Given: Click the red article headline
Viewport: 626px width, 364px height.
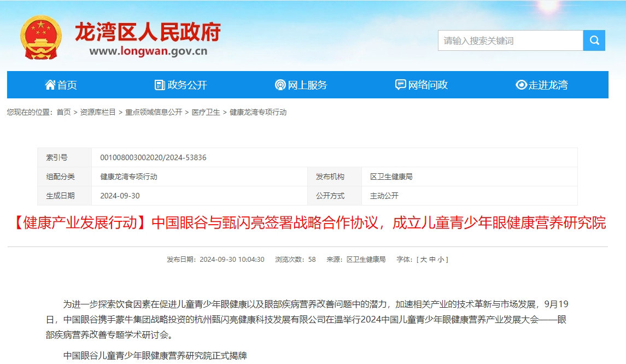Looking at the screenshot, I should point(308,222).
